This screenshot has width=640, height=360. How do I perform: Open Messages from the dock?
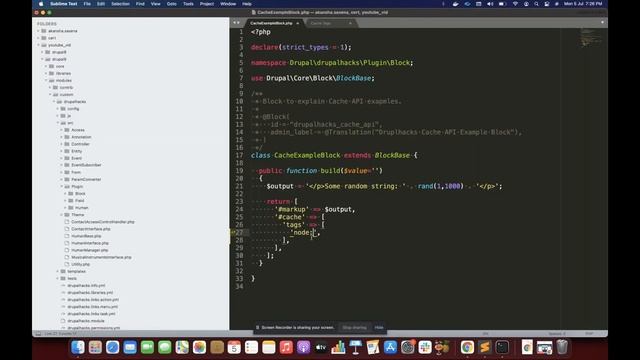click(x=164, y=347)
